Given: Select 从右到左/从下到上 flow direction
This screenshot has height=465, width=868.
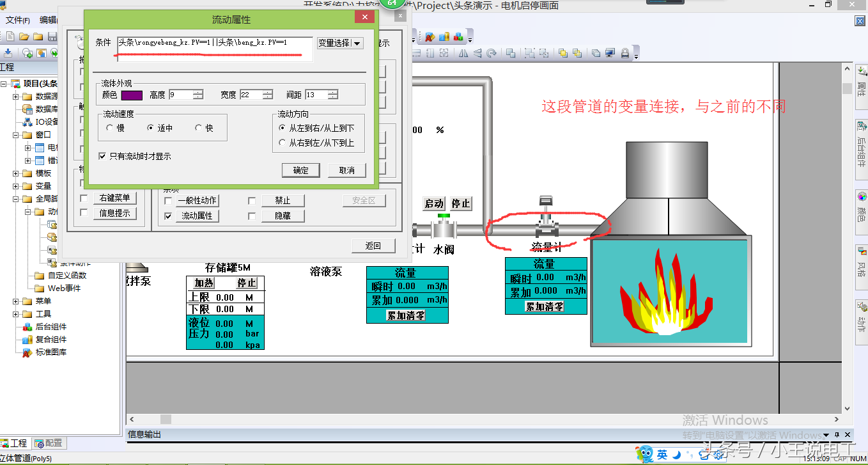Looking at the screenshot, I should [x=283, y=143].
